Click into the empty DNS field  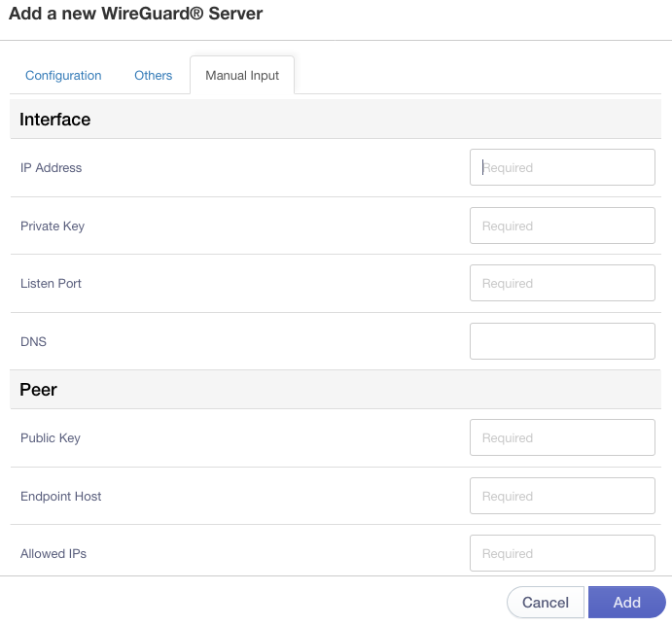pyautogui.click(x=562, y=341)
